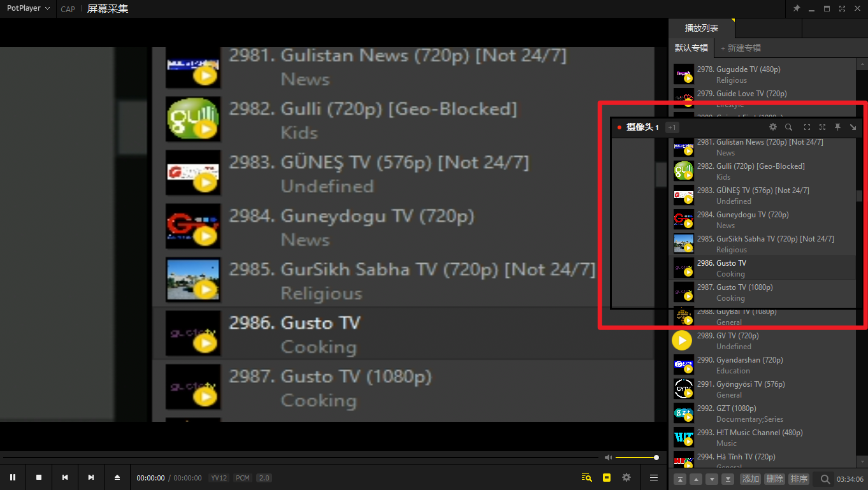Click the 删除 delete button

[774, 479]
